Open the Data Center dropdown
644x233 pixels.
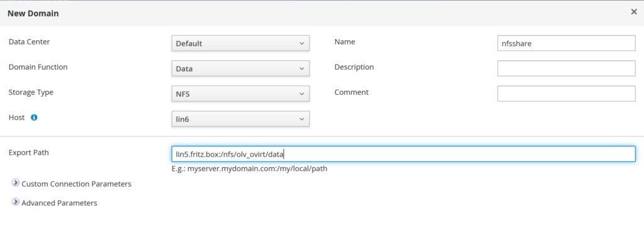coord(240,43)
